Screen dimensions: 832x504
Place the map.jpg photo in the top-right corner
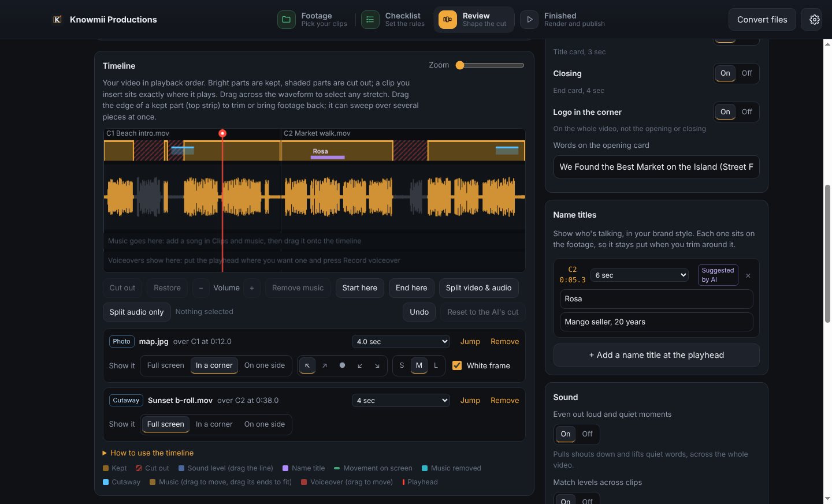325,365
